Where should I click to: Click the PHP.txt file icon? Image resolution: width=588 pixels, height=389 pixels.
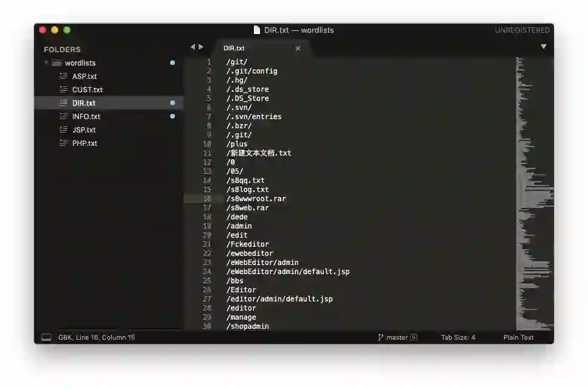tap(63, 143)
